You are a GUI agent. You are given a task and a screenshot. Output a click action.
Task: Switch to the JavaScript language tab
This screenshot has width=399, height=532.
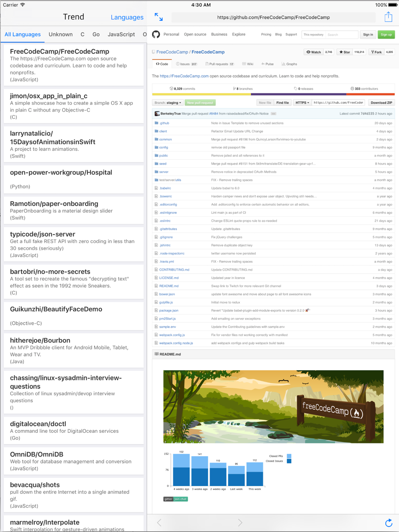pos(121,34)
